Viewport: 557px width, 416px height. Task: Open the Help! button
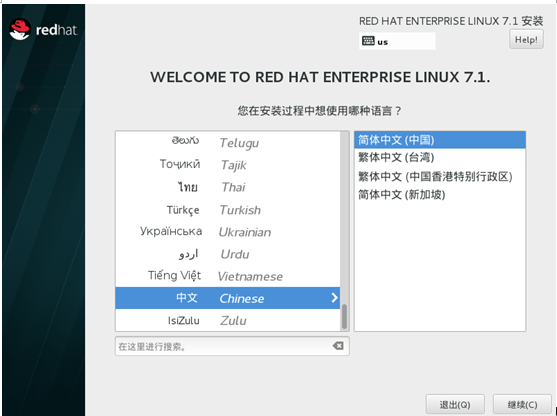pyautogui.click(x=526, y=39)
